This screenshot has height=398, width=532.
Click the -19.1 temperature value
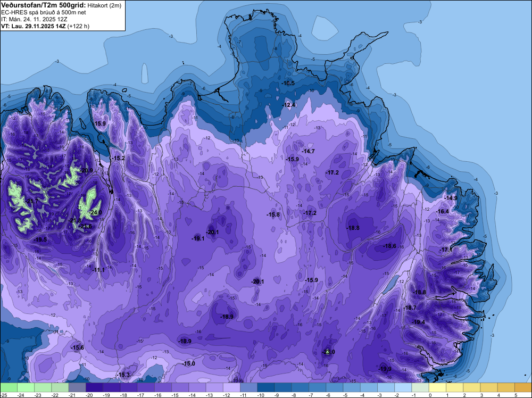[x=198, y=238]
